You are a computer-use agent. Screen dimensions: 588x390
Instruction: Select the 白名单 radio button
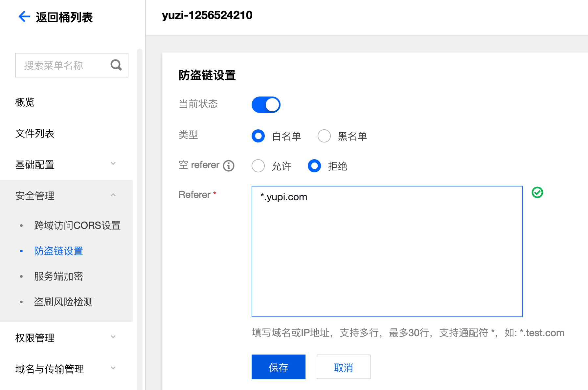tap(258, 136)
